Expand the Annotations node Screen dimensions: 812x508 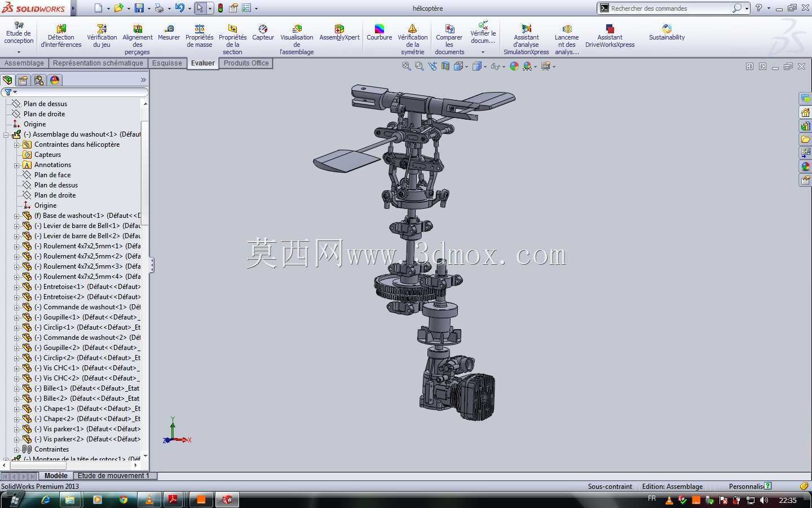[17, 165]
